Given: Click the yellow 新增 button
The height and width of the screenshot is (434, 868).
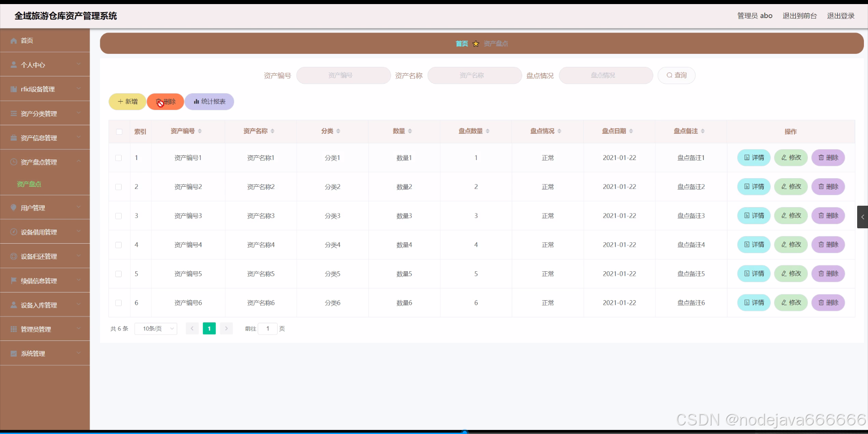Looking at the screenshot, I should pos(127,102).
